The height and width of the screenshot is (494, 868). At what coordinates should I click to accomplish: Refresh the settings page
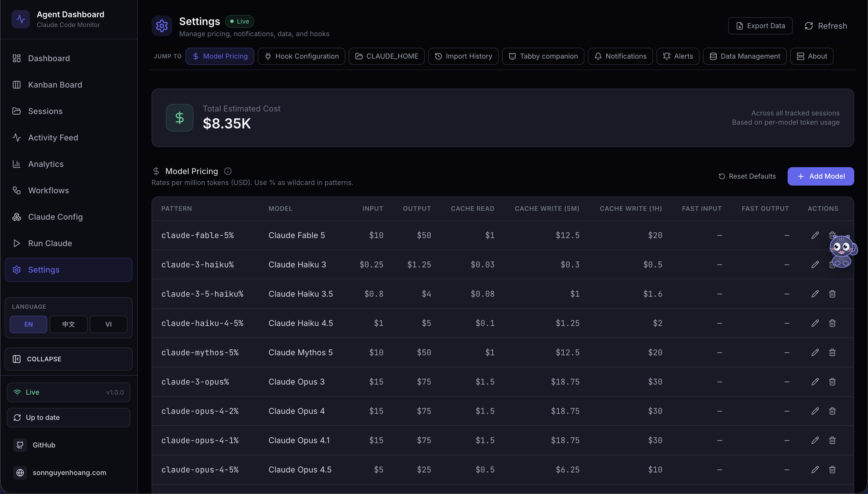point(826,26)
